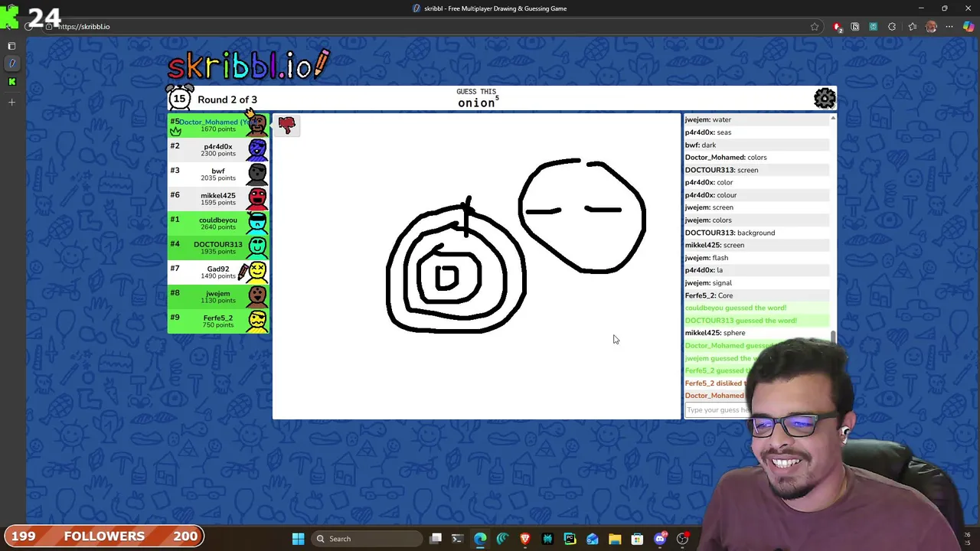Click the browser address bar URL
Image resolution: width=980 pixels, height=551 pixels.
point(83,27)
